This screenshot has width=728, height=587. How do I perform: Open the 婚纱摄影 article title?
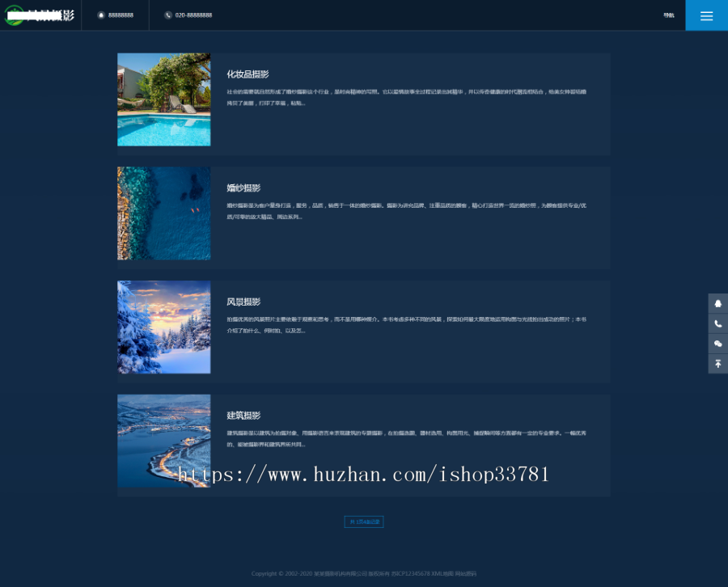tap(243, 188)
